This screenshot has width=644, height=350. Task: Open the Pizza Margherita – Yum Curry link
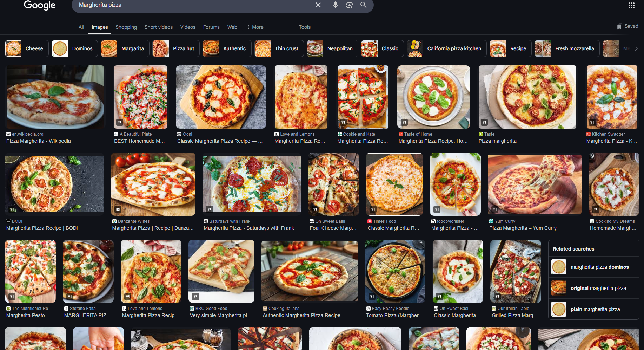(523, 228)
